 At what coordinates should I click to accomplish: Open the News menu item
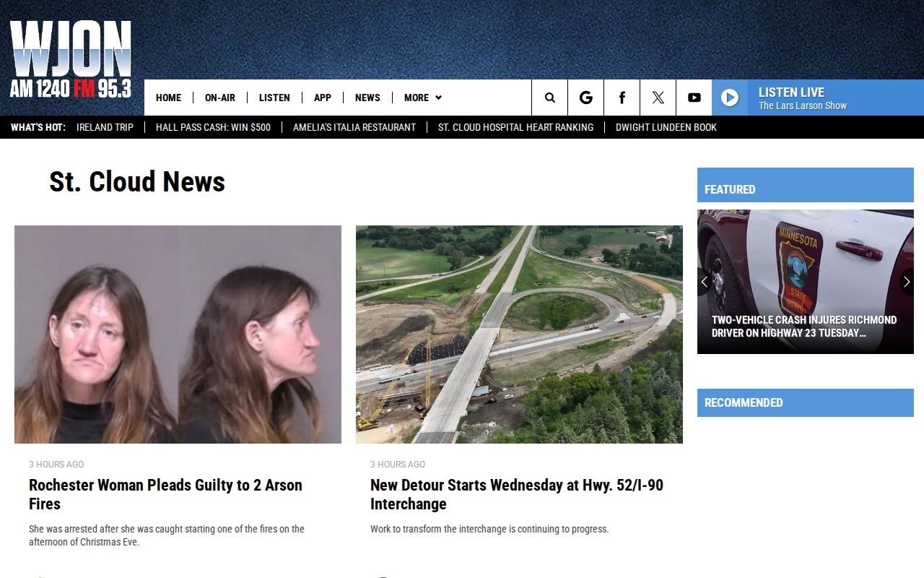[367, 98]
